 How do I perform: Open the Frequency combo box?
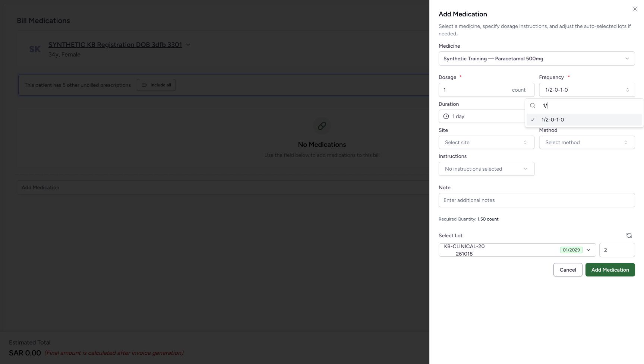pyautogui.click(x=587, y=90)
